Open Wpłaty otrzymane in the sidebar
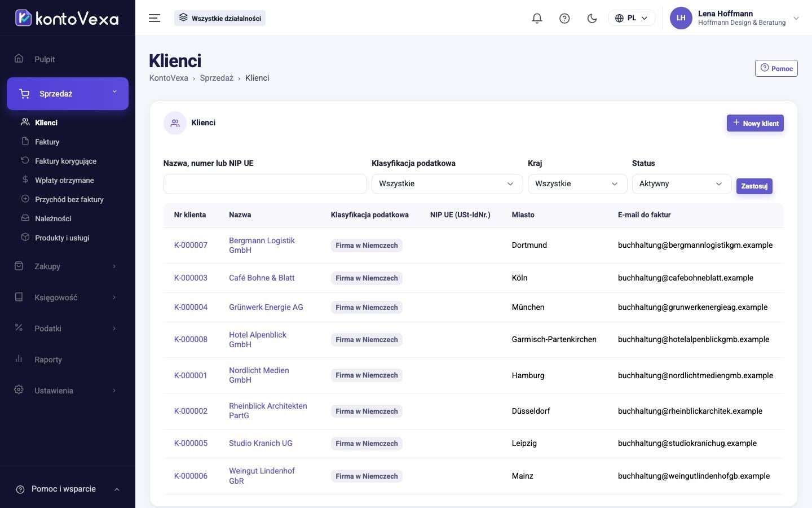812x508 pixels. tap(64, 180)
